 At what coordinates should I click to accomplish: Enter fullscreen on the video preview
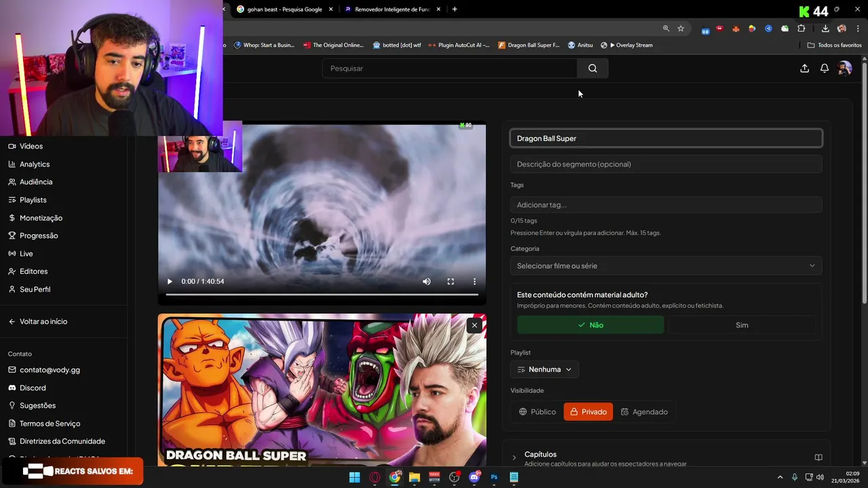click(450, 281)
